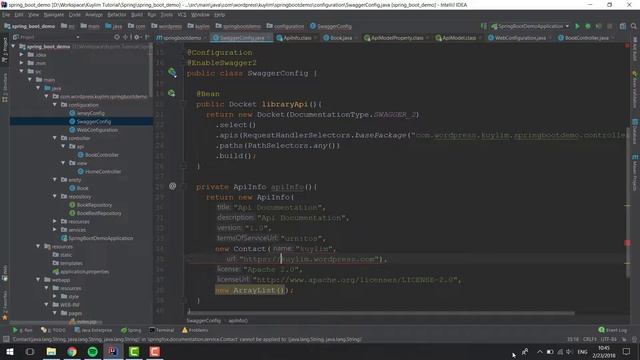
Task: Collapse the repository package in tree
Action: [55, 196]
